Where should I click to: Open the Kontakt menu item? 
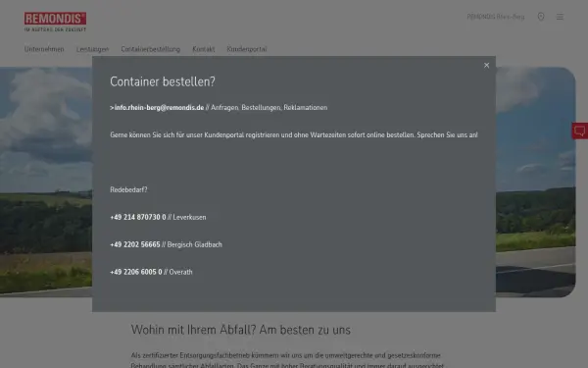point(204,49)
